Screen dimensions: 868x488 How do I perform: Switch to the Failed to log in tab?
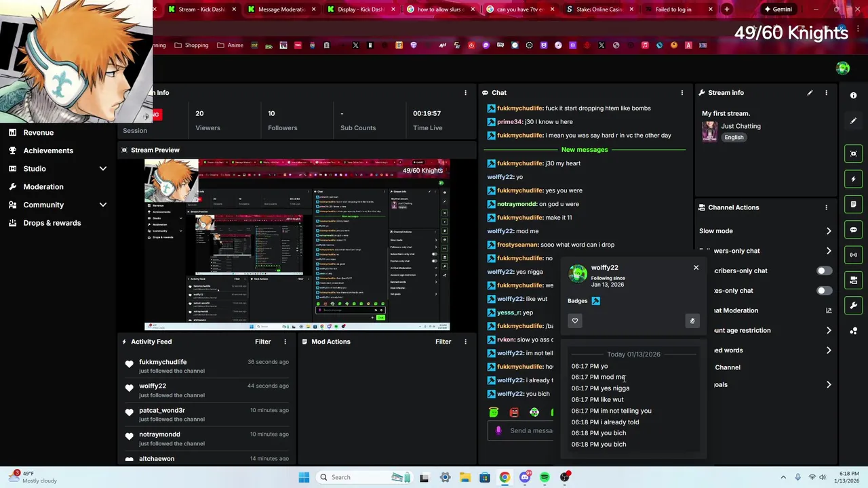pos(678,9)
